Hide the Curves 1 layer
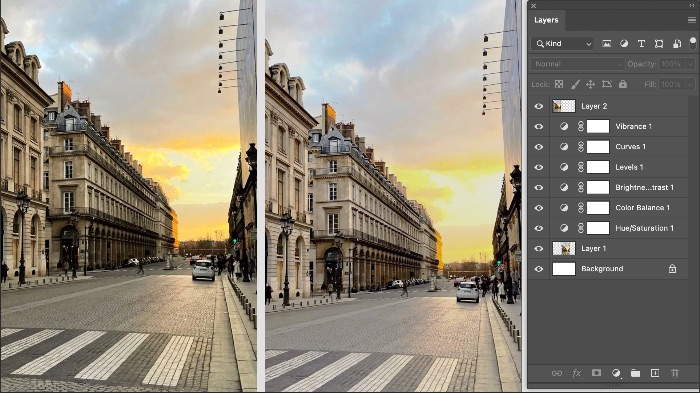The image size is (700, 393). point(539,147)
